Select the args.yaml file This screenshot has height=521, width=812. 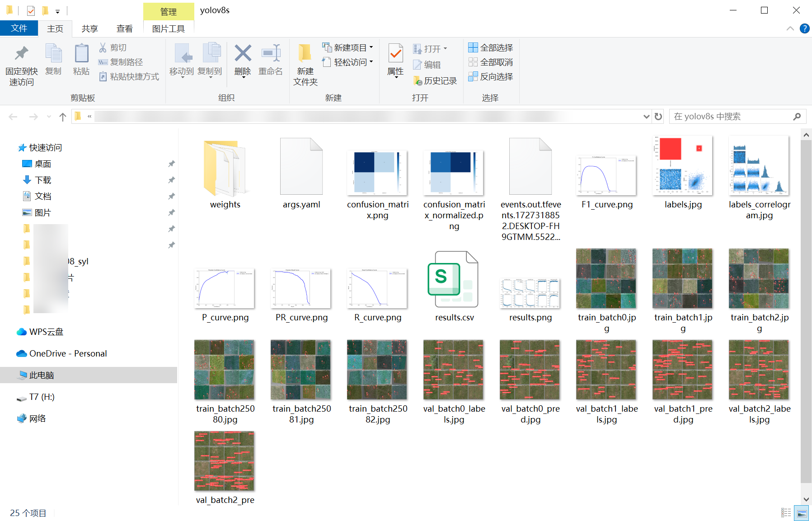pyautogui.click(x=301, y=174)
